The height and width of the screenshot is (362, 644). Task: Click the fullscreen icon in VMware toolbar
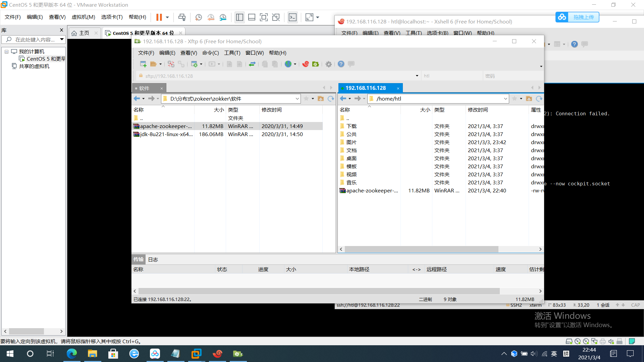(x=264, y=17)
